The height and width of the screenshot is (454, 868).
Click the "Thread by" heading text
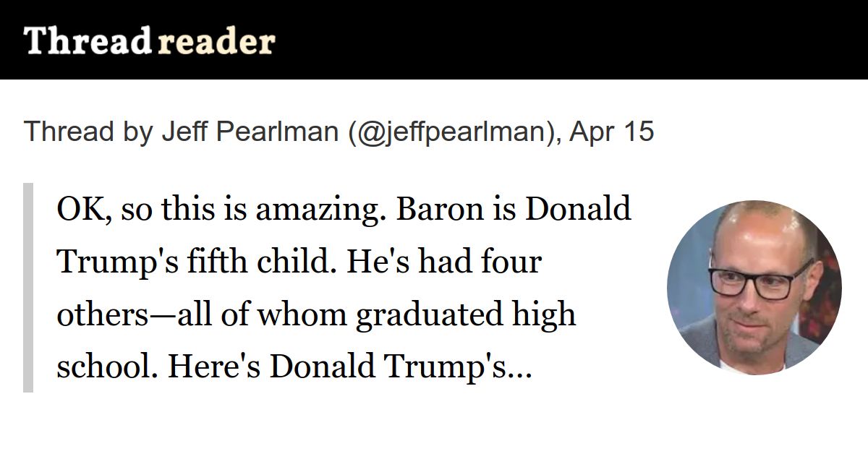point(88,132)
